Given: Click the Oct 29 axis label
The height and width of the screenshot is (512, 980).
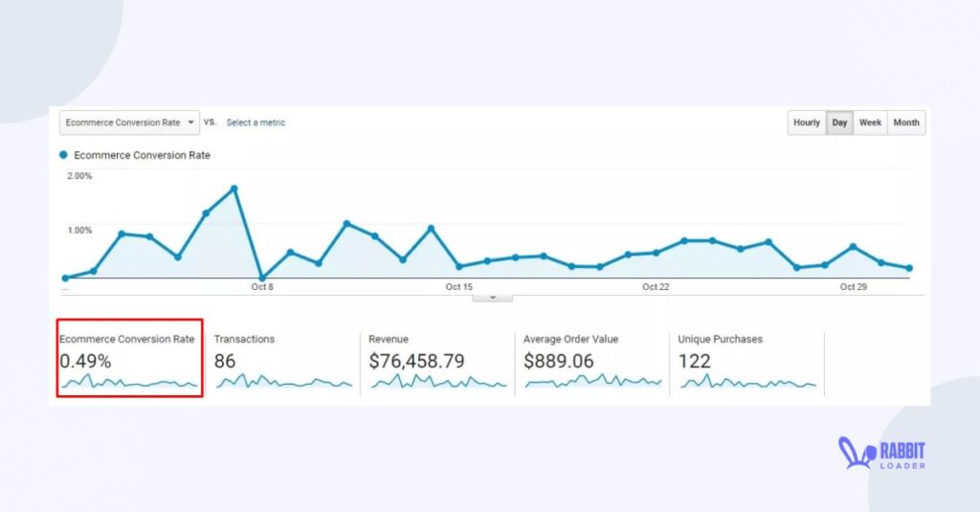Looking at the screenshot, I should pos(853,287).
